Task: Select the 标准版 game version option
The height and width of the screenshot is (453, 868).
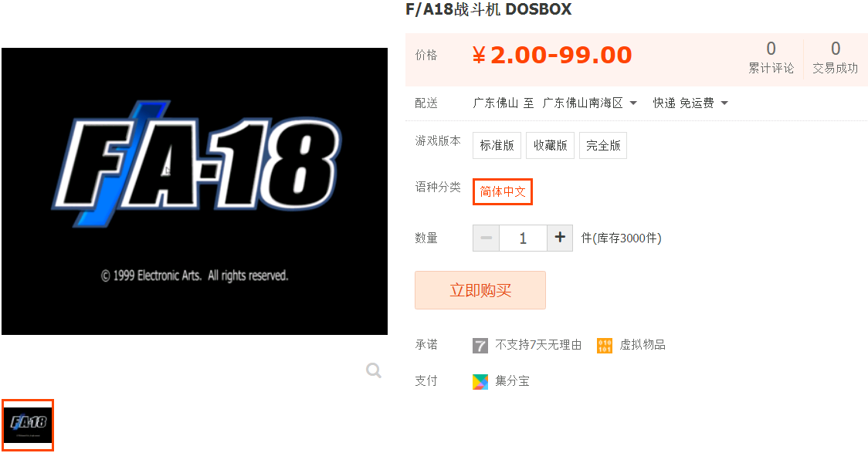Action: point(497,145)
